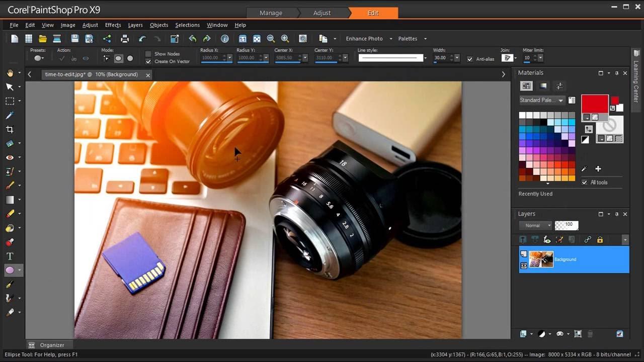Select the Crop tool

[9, 129]
